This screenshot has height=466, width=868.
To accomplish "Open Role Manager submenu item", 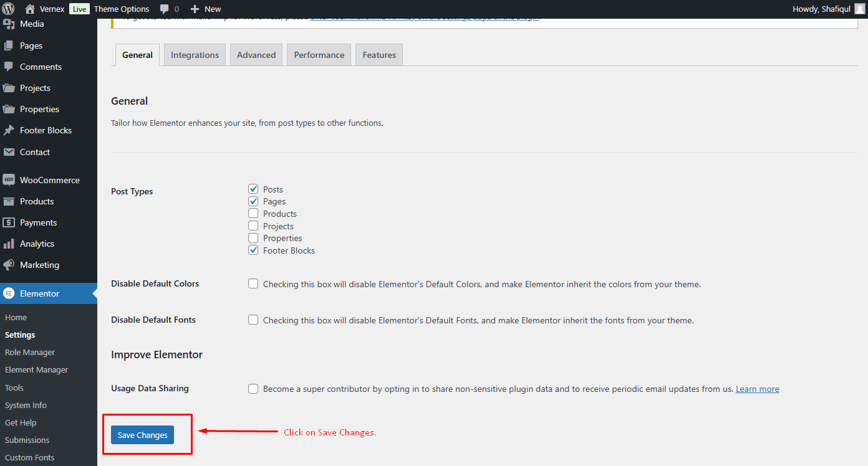I will [x=30, y=352].
